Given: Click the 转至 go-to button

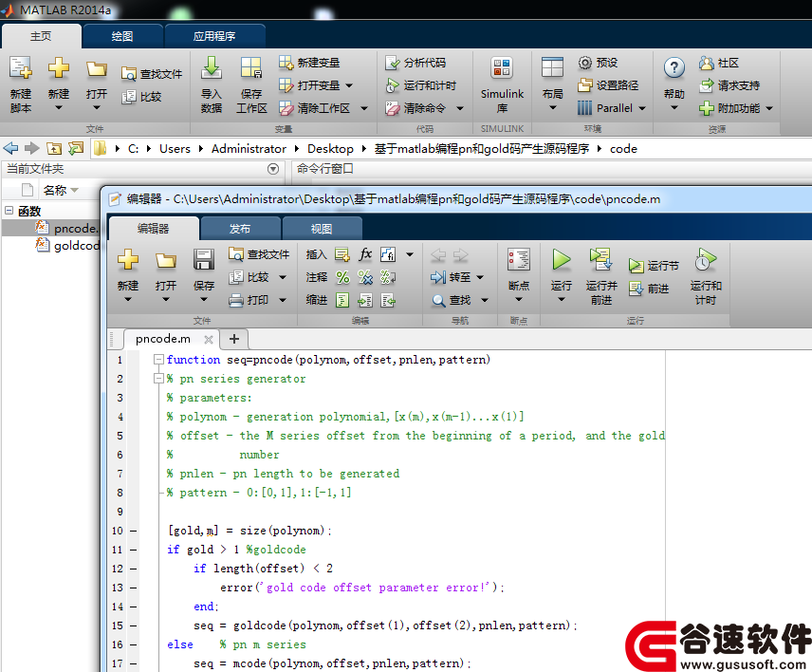Looking at the screenshot, I should pos(451,277).
